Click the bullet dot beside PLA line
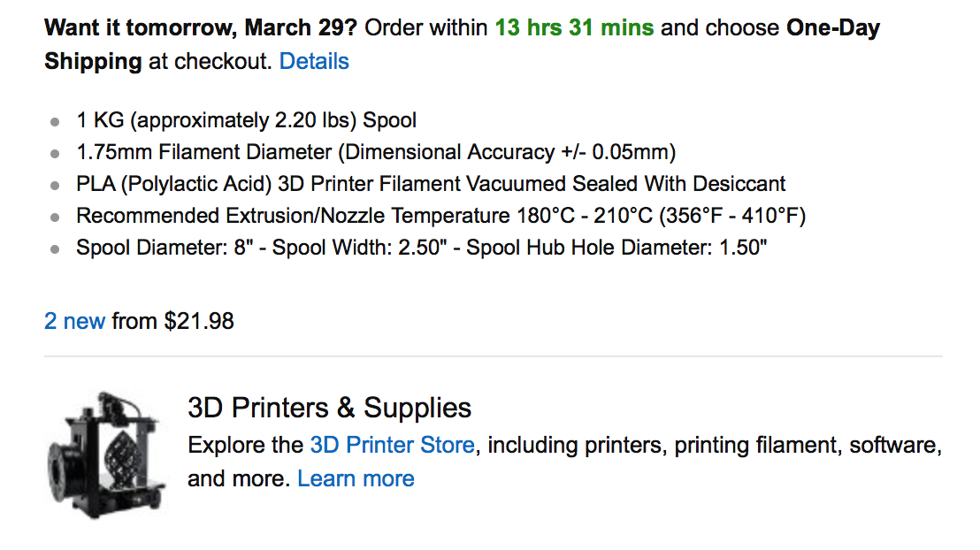Image resolution: width=980 pixels, height=550 pixels. tap(56, 186)
